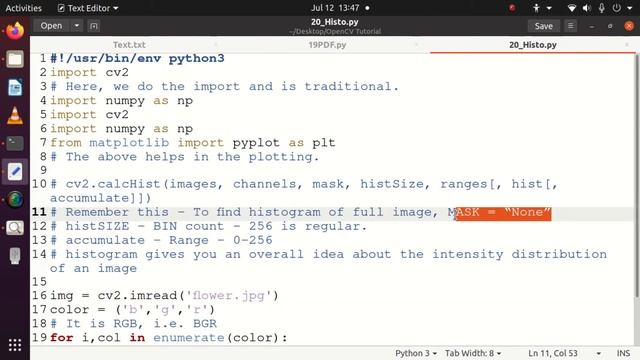Viewport: 640px width, 360px height.
Task: Click line 2 import cv2 text
Action: tap(89, 73)
